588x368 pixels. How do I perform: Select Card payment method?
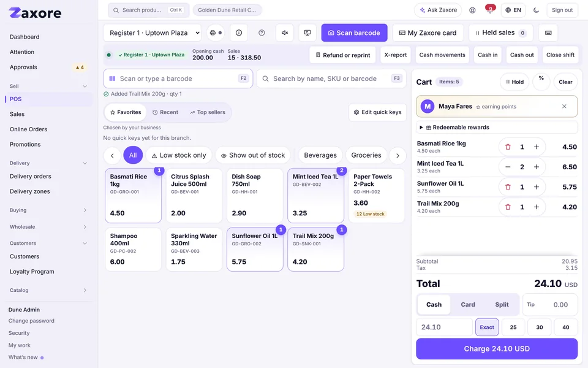(x=467, y=305)
